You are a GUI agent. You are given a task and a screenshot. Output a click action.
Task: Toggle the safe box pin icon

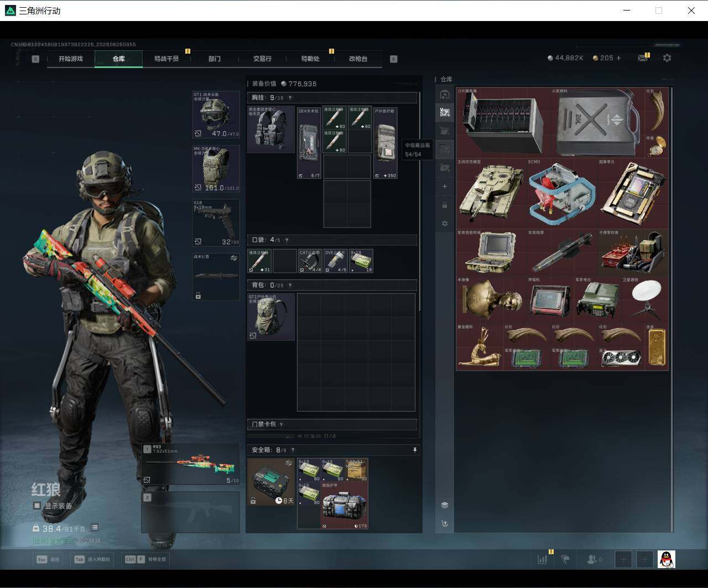[415, 450]
